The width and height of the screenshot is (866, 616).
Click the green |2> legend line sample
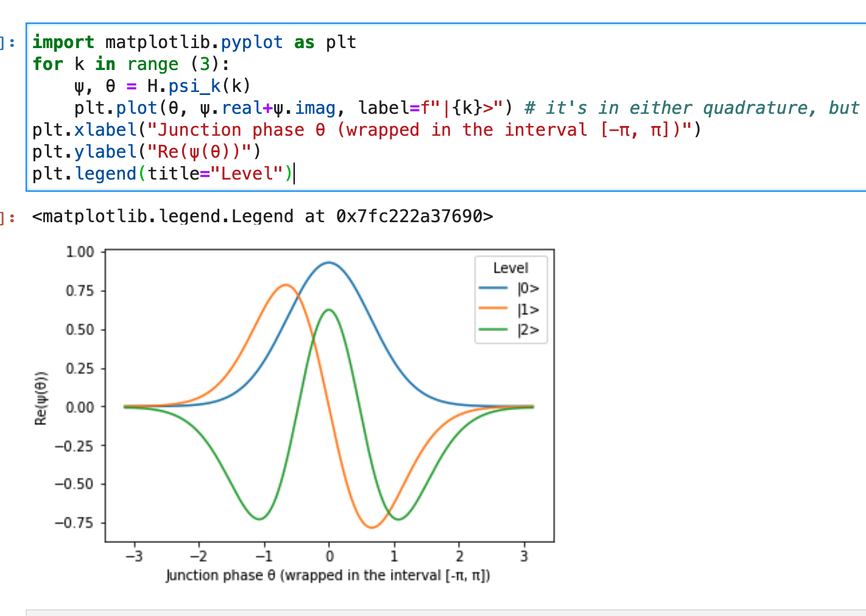(495, 330)
